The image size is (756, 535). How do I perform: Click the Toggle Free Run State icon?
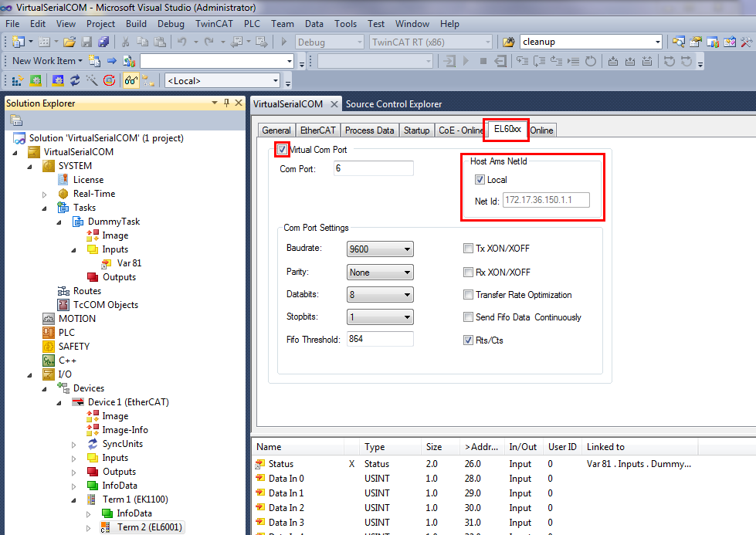coord(110,80)
